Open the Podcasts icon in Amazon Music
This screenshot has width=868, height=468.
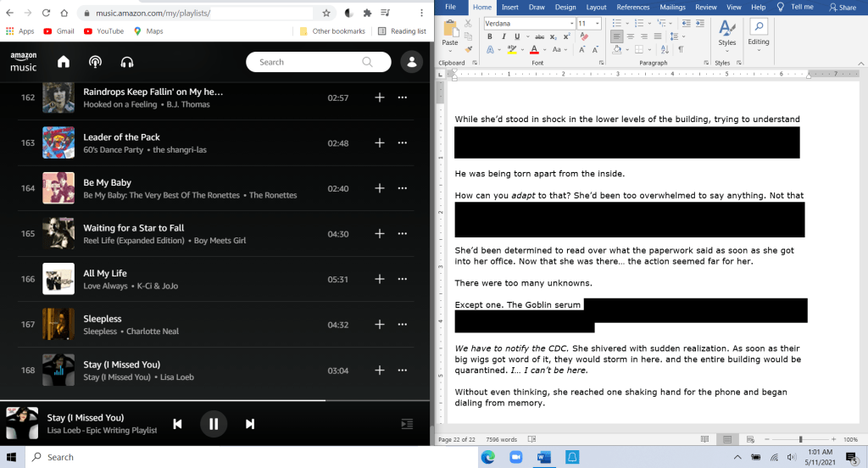tap(96, 62)
